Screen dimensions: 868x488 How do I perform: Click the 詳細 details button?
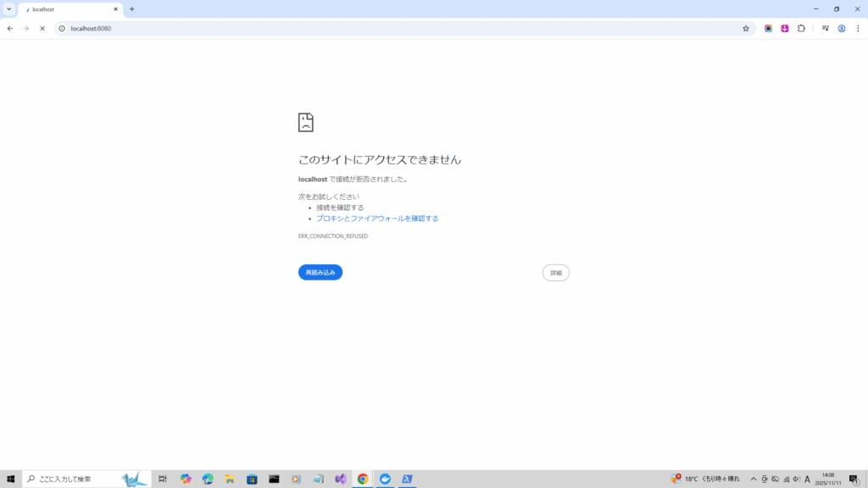[x=555, y=273]
